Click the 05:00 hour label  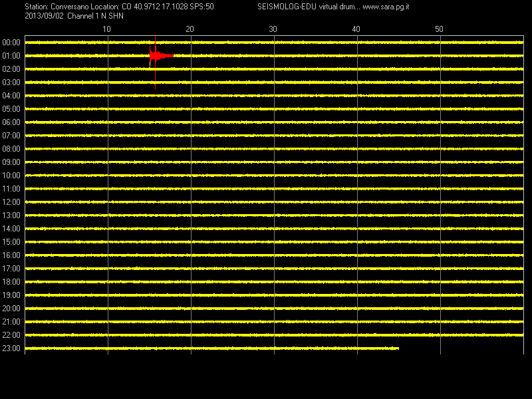(11, 109)
